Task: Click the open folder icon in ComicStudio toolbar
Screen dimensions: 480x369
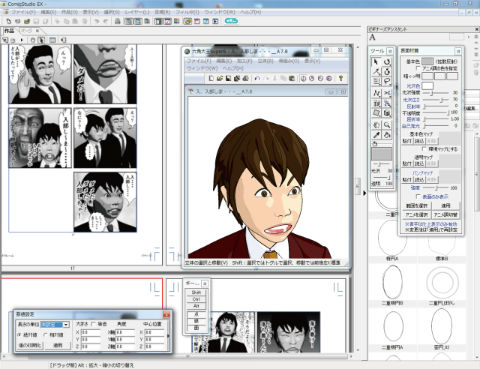Action: pos(27,21)
